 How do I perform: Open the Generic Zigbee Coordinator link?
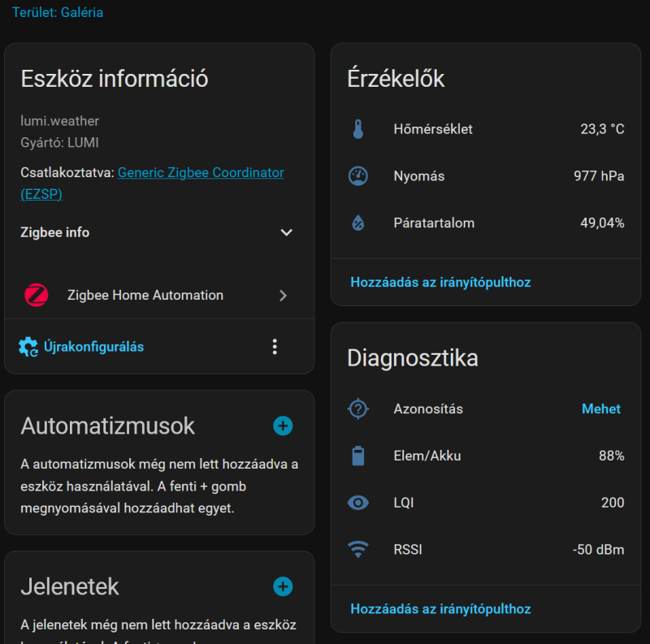point(201,173)
